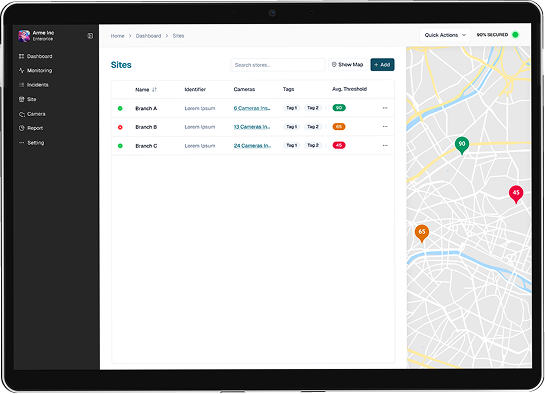
Task: Click the Avg. Threshold column header
Action: pos(349,89)
